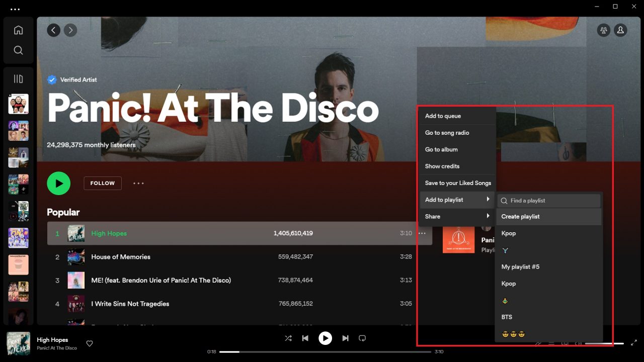644x362 pixels.
Task: Open the Connect to a device picker
Action: coord(566,343)
